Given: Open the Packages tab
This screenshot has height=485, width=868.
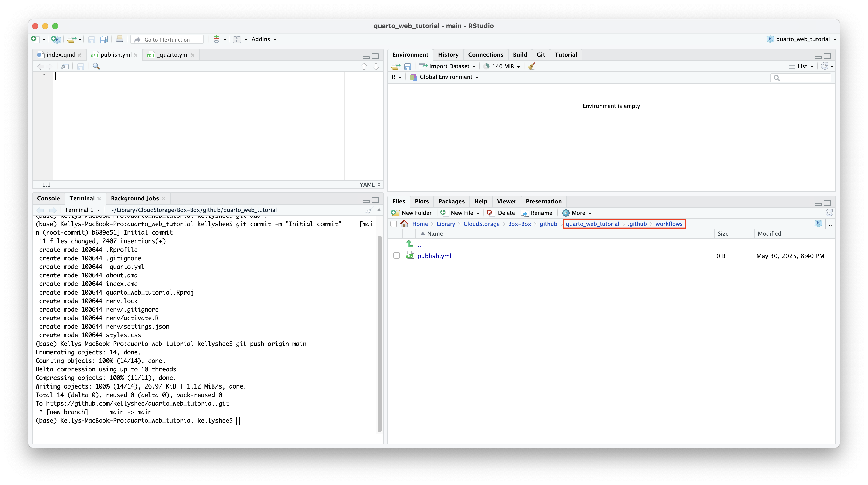Looking at the screenshot, I should tap(451, 201).
